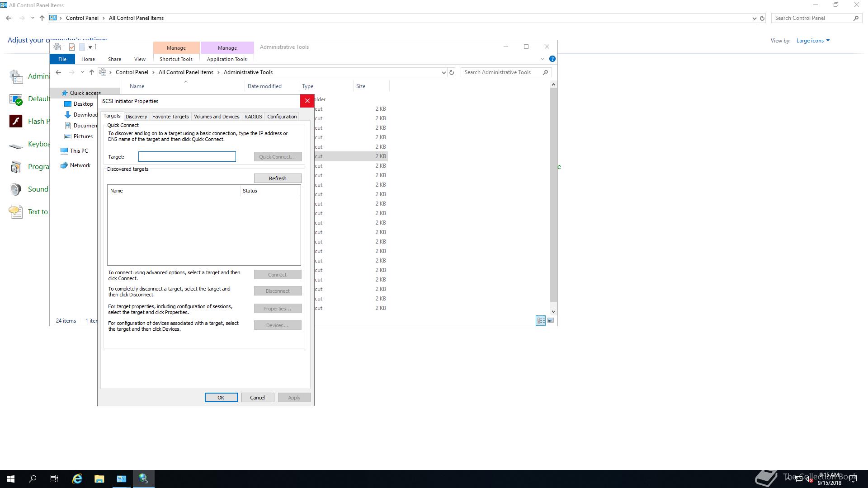Refresh the Control Panel window
868x488 pixels.
coord(762,18)
